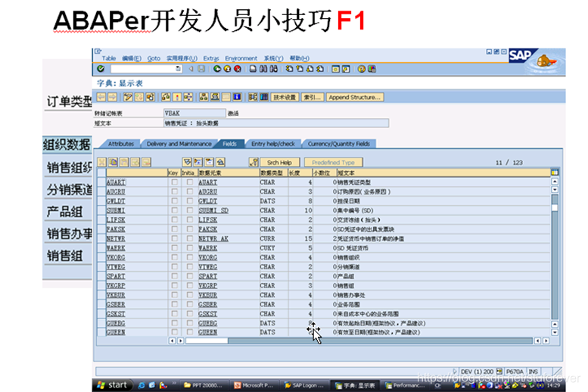Switch to Currency/Quantity Fields tab
This screenshot has width=588, height=392.
click(x=338, y=144)
